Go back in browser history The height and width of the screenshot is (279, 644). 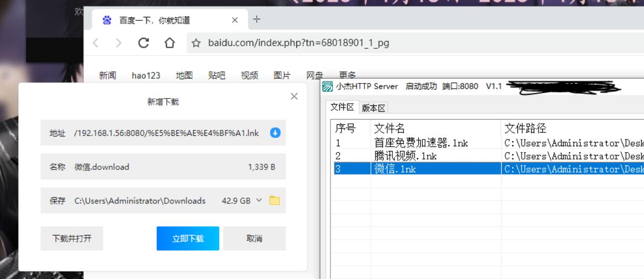[96, 44]
